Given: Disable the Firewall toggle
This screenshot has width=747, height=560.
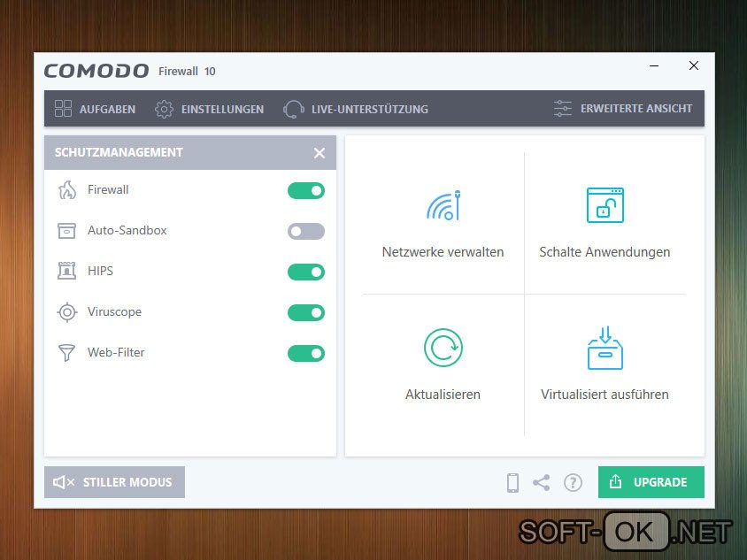Looking at the screenshot, I should coord(306,191).
